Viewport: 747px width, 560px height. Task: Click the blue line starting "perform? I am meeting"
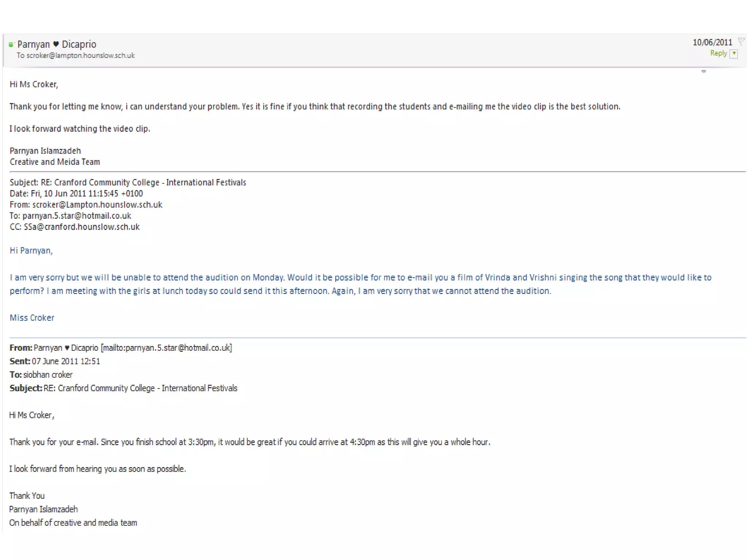click(280, 291)
